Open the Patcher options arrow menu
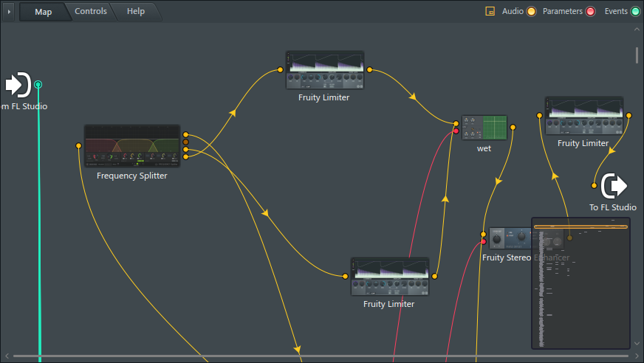The height and width of the screenshot is (363, 644). (x=10, y=11)
